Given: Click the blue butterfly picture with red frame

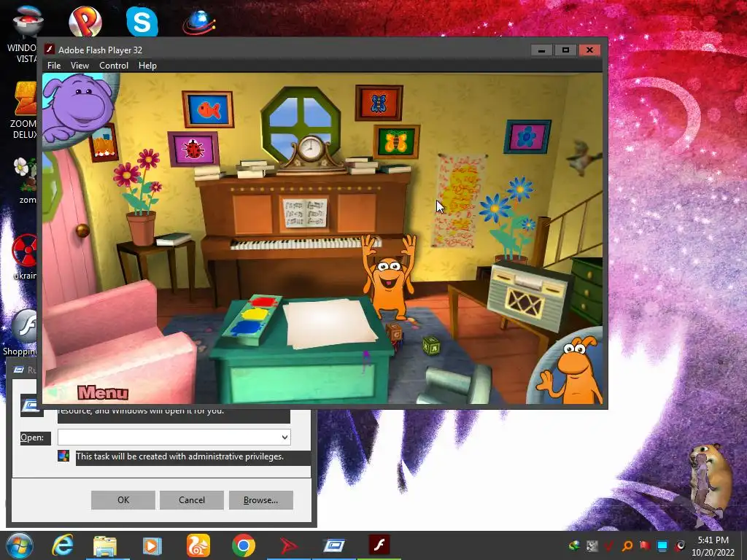Looking at the screenshot, I should [x=379, y=103].
